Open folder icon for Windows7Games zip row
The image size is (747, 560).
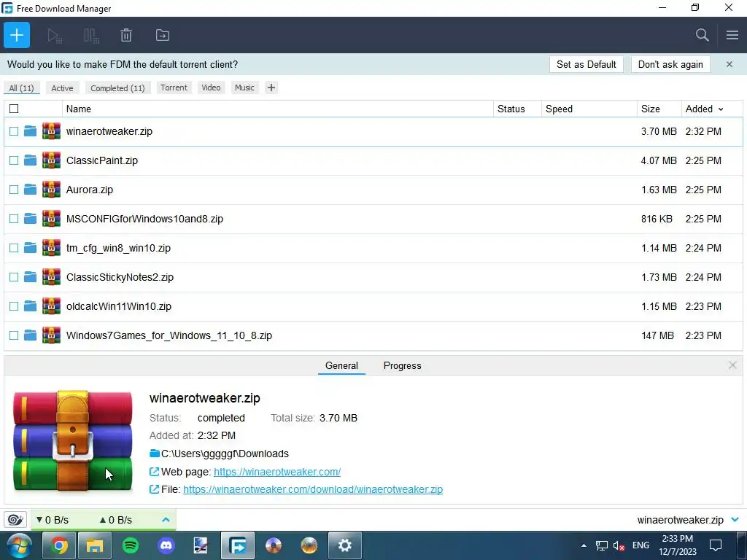pos(31,335)
